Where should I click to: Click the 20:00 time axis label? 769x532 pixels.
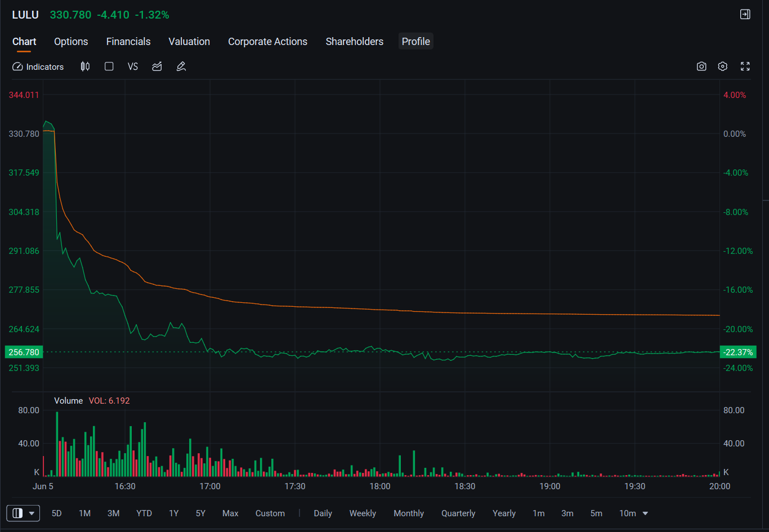click(719, 486)
